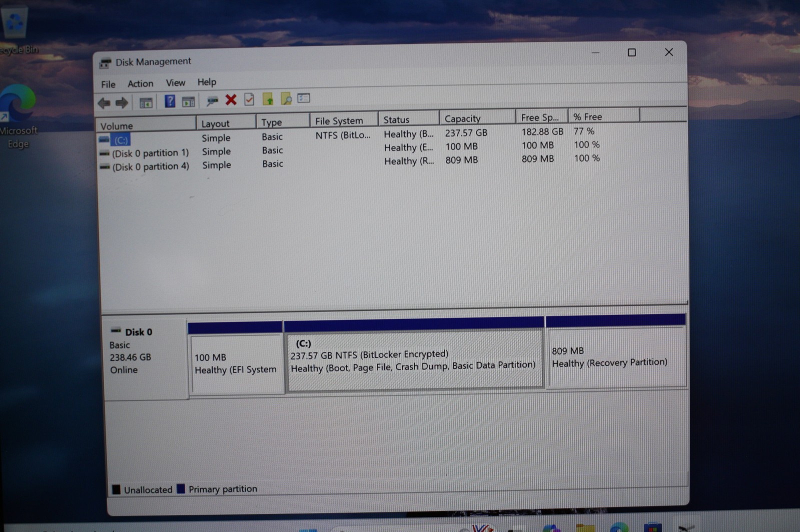Open Help via the blue question-mark icon
This screenshot has height=532, width=800.
[x=170, y=101]
